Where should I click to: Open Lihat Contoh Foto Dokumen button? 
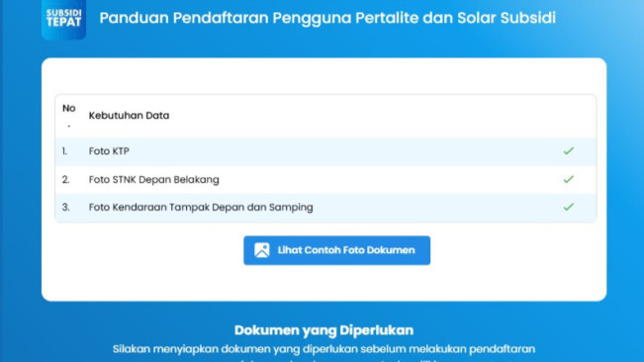(x=336, y=250)
